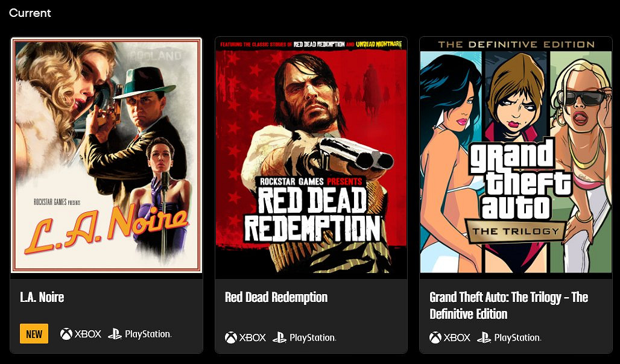Click the Red Dead Redemption title text
The width and height of the screenshot is (620, 364).
[276, 297]
